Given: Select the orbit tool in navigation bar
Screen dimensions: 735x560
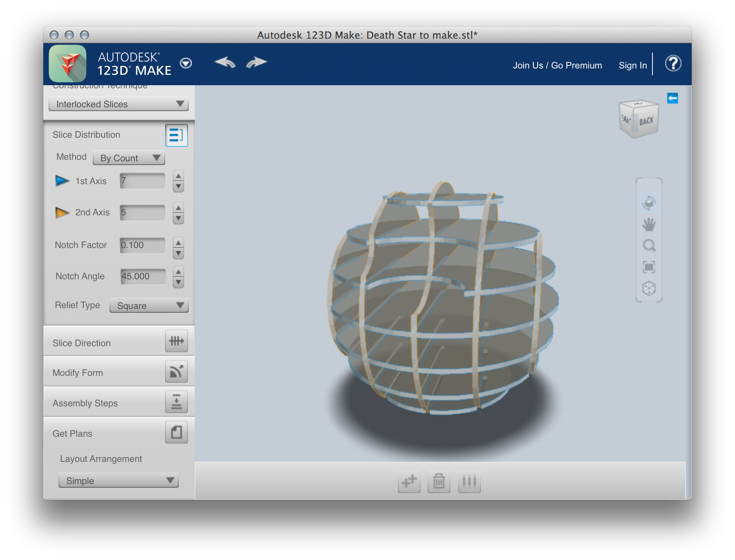Looking at the screenshot, I should coord(649,203).
